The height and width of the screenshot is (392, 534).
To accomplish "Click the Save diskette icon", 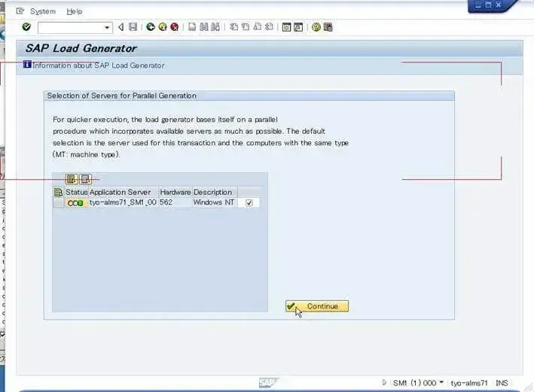I will 133,27.
